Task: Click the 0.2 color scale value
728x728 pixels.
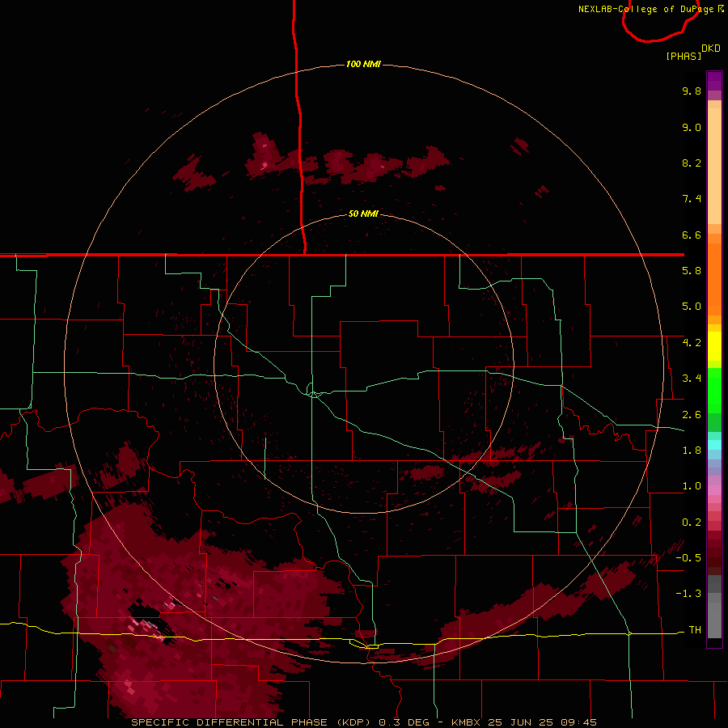Action: 692,523
